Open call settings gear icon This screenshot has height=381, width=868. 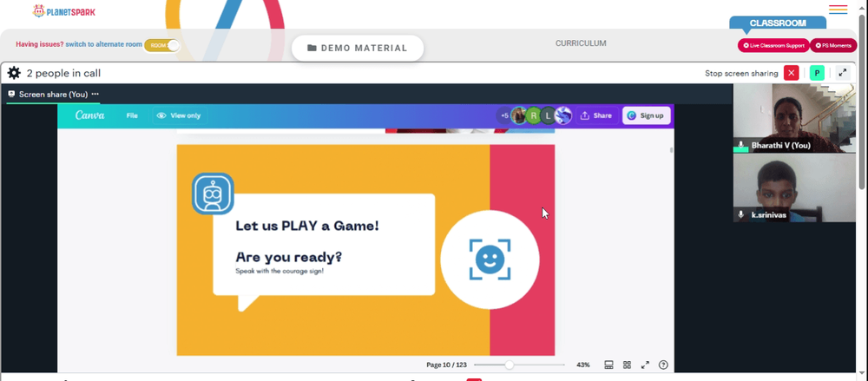14,73
